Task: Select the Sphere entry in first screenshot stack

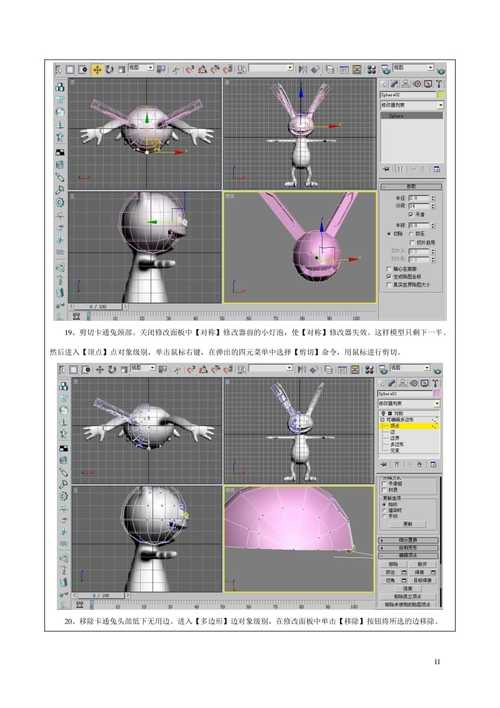Action: pyautogui.click(x=412, y=116)
